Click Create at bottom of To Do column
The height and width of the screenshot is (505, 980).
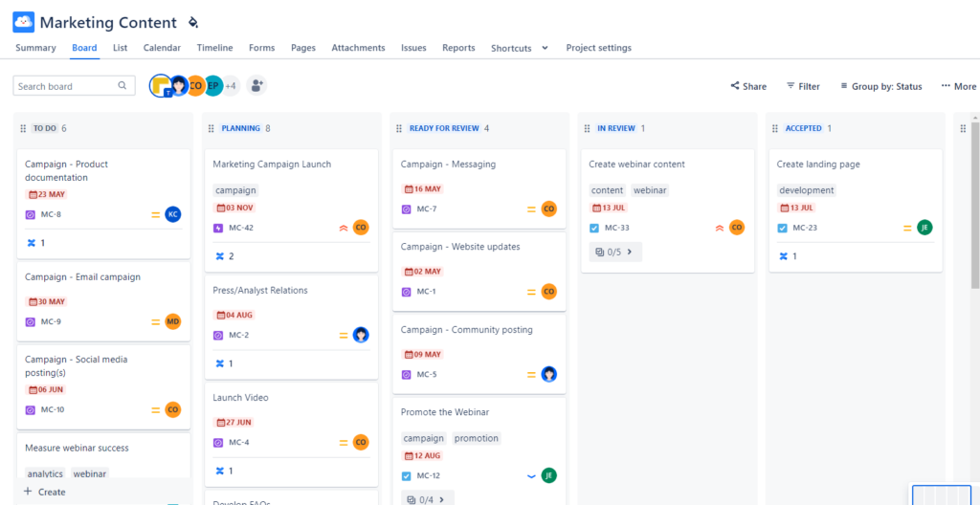(x=44, y=492)
